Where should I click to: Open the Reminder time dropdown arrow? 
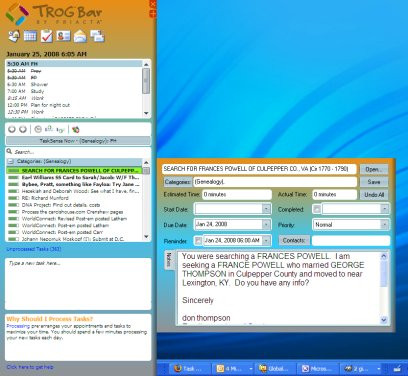point(266,240)
